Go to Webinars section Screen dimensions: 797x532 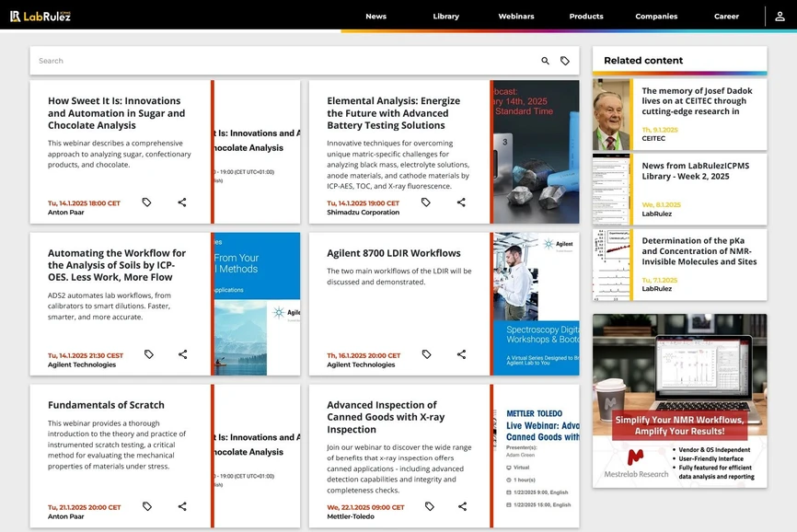pos(516,17)
